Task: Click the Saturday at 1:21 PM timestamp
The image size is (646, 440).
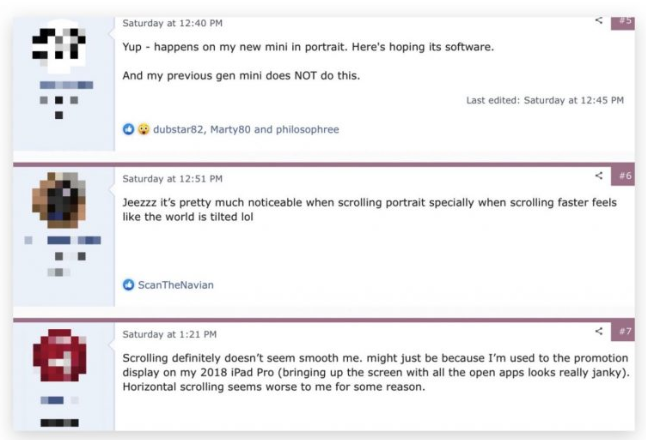Action: tap(169, 334)
